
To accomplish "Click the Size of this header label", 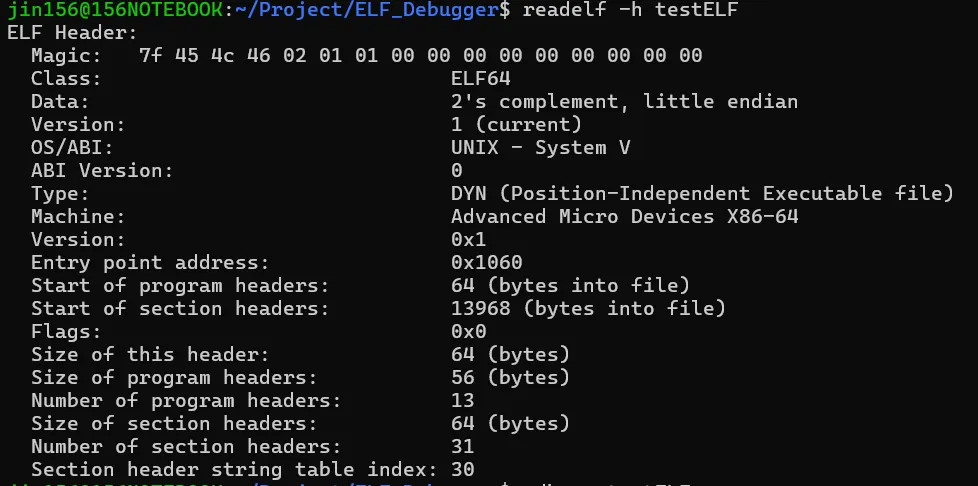I will click(x=150, y=354).
